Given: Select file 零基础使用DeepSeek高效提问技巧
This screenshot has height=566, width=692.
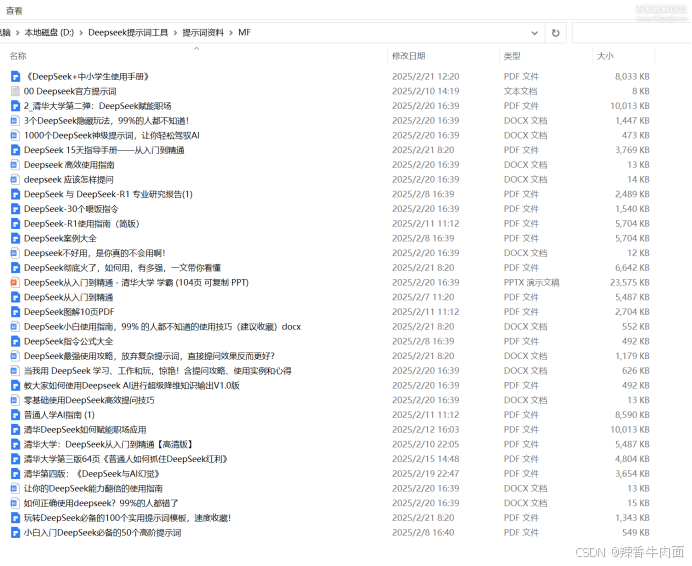Looking at the screenshot, I should point(89,400).
